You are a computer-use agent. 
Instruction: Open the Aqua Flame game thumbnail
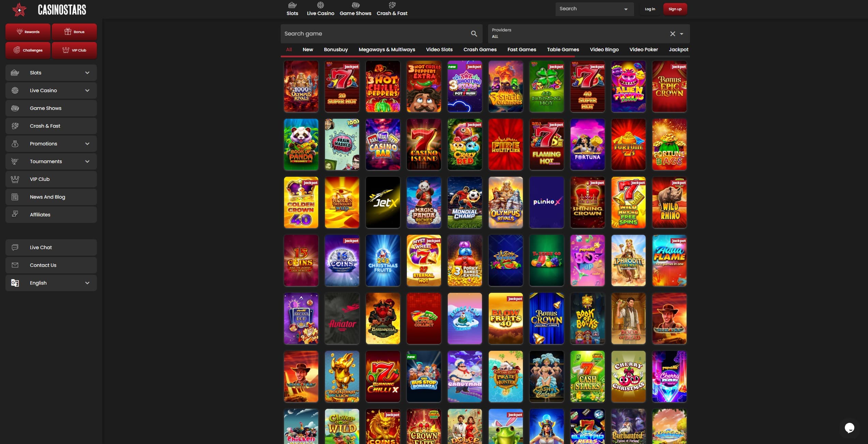coord(669,260)
